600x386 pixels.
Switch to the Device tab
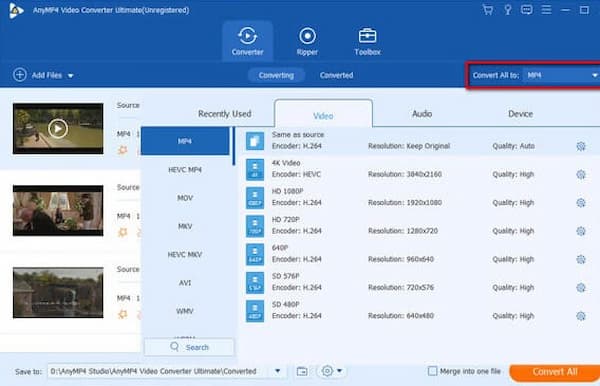tap(520, 114)
